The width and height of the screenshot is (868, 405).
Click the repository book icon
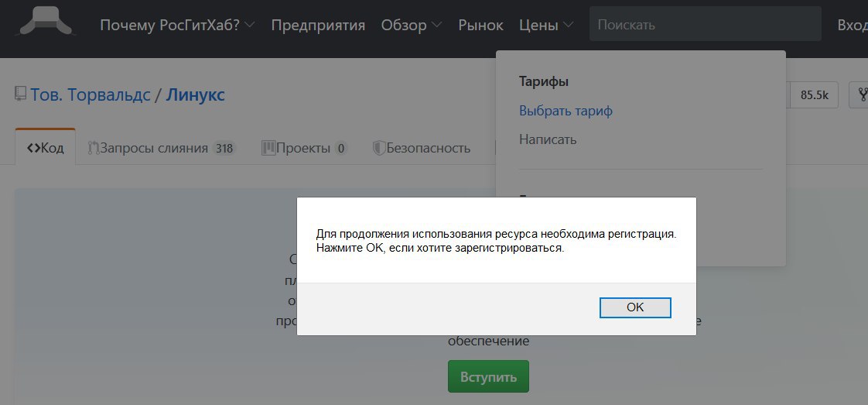tap(20, 94)
